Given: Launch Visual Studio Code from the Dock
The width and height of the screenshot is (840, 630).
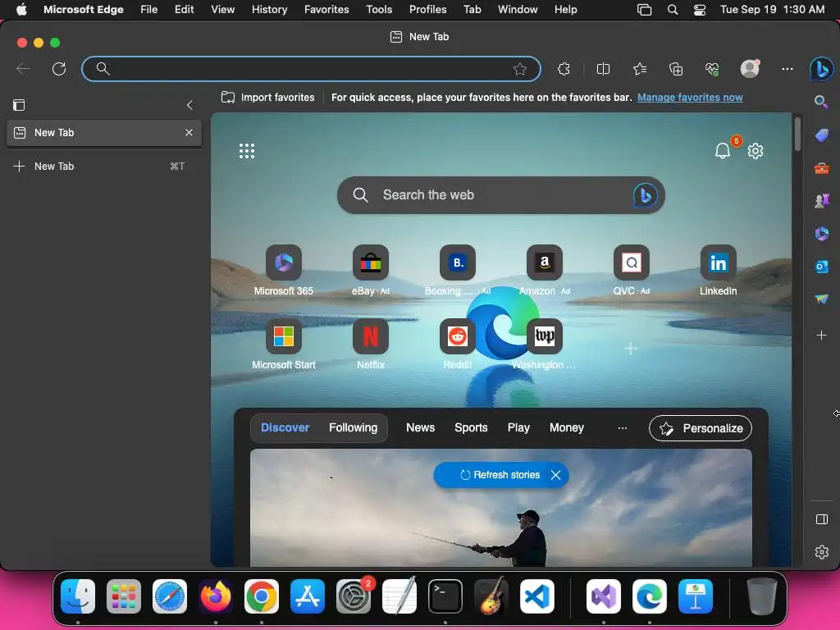Looking at the screenshot, I should (x=536, y=596).
